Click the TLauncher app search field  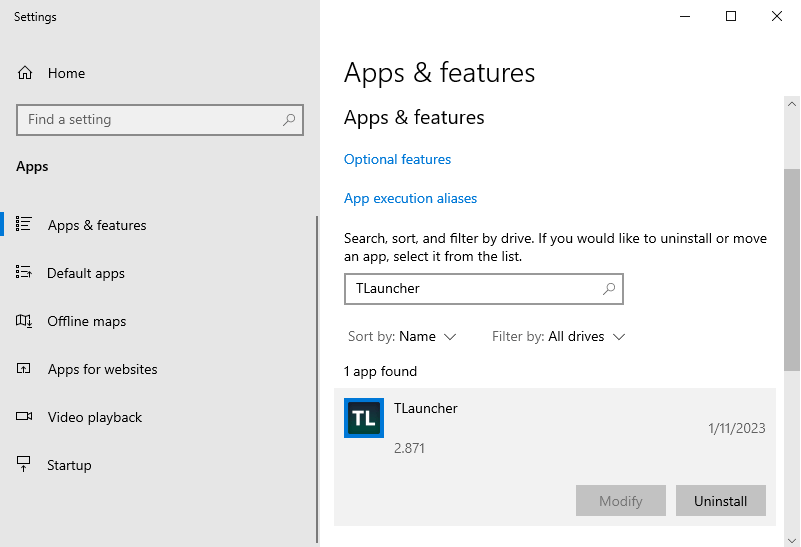pos(484,289)
